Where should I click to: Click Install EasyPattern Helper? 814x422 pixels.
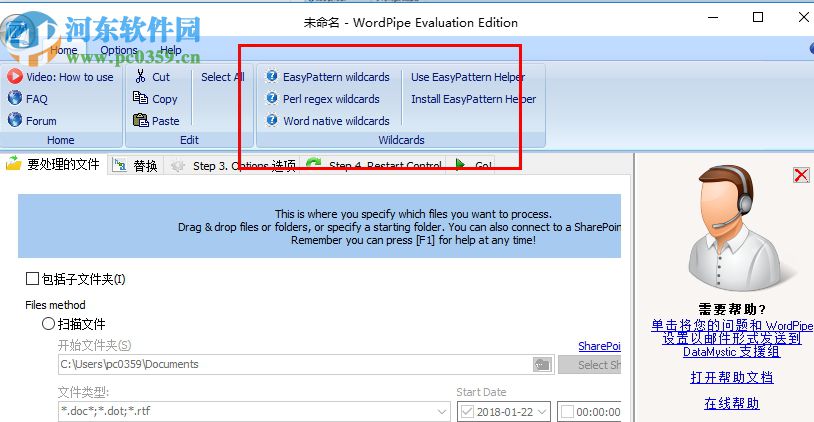point(473,99)
